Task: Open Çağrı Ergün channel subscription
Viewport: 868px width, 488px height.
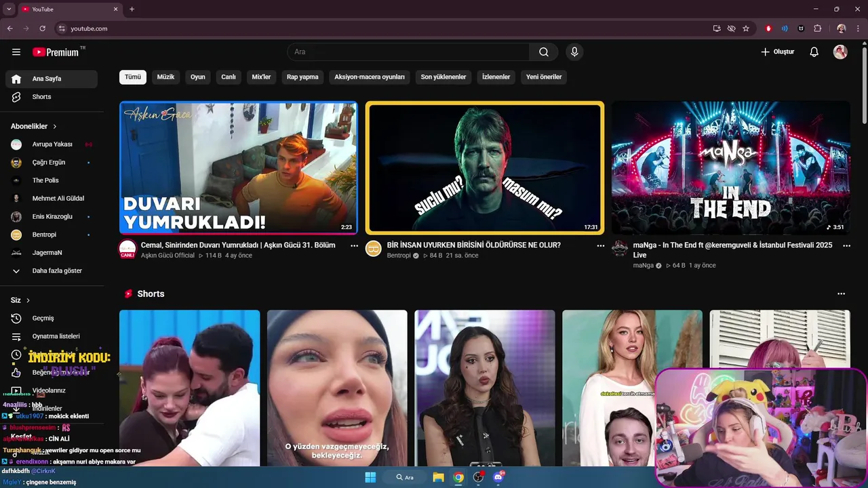Action: [52, 163]
